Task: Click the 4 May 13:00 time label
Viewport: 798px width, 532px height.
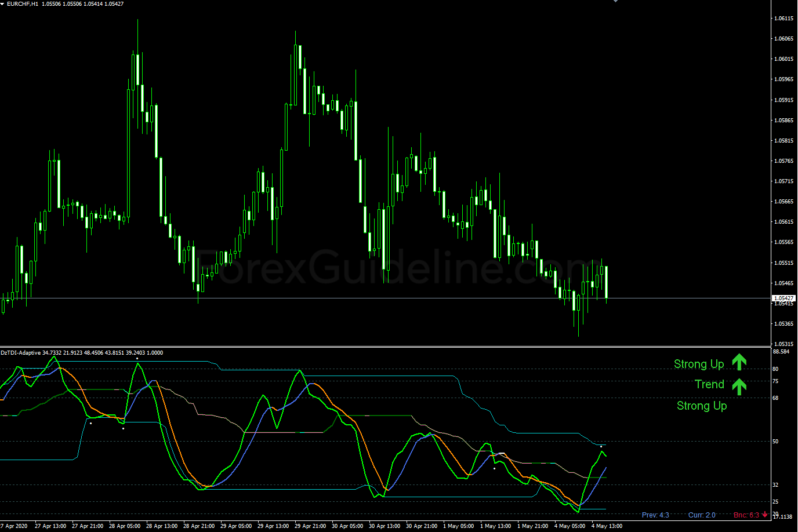Action: [607, 526]
